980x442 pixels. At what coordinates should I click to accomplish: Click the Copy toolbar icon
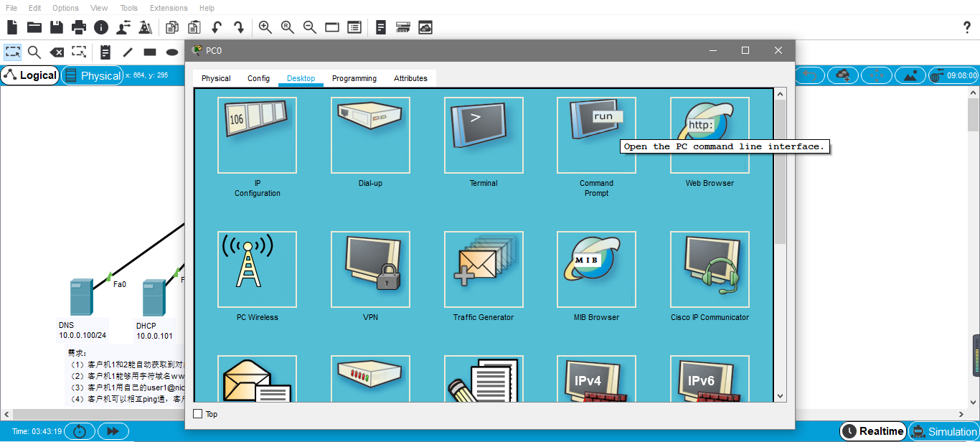[172, 27]
